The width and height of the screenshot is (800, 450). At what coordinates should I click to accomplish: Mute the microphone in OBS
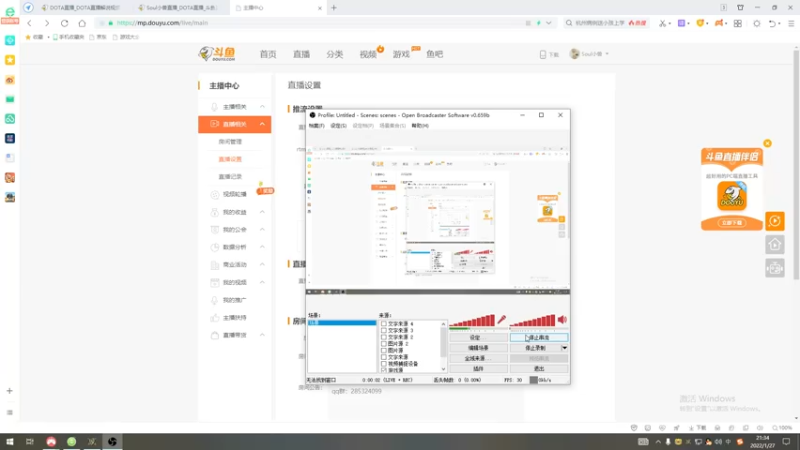[x=502, y=320]
